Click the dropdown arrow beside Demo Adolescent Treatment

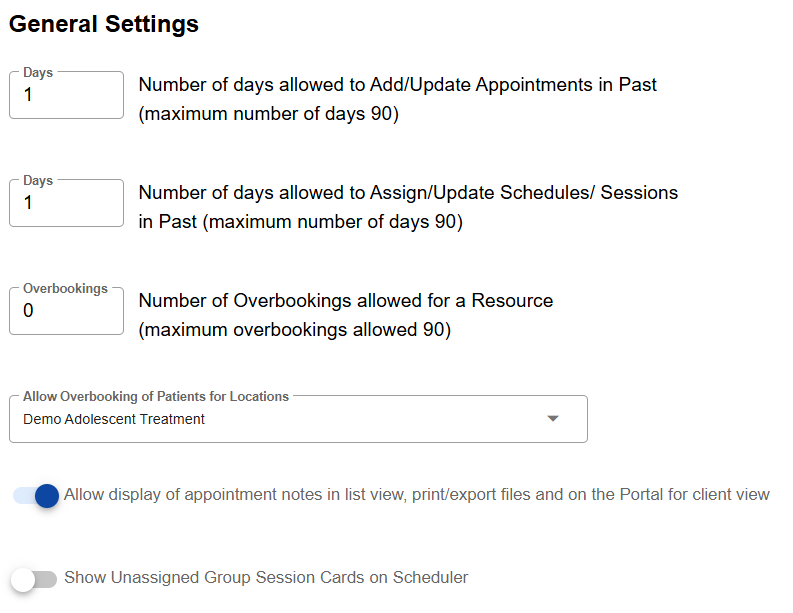553,419
